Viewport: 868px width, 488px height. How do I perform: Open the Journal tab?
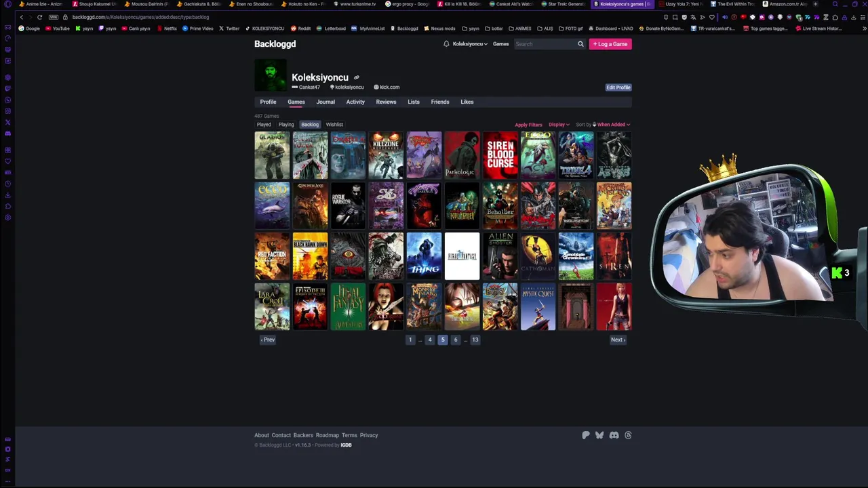point(325,102)
